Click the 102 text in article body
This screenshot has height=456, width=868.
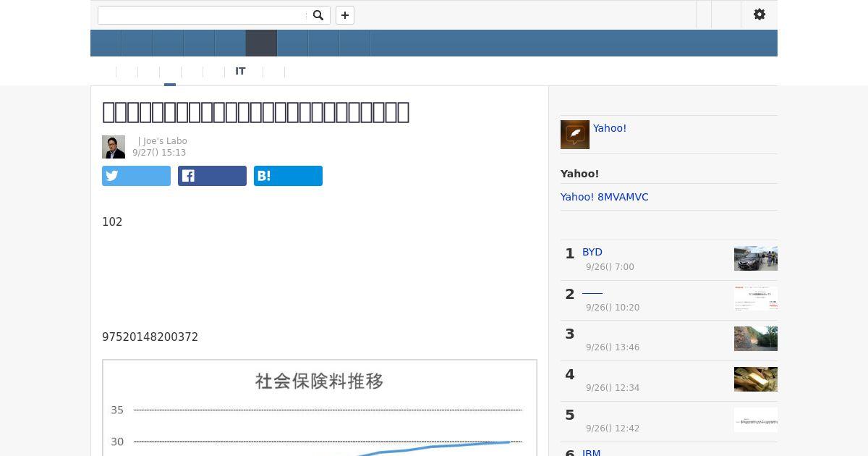tap(112, 222)
